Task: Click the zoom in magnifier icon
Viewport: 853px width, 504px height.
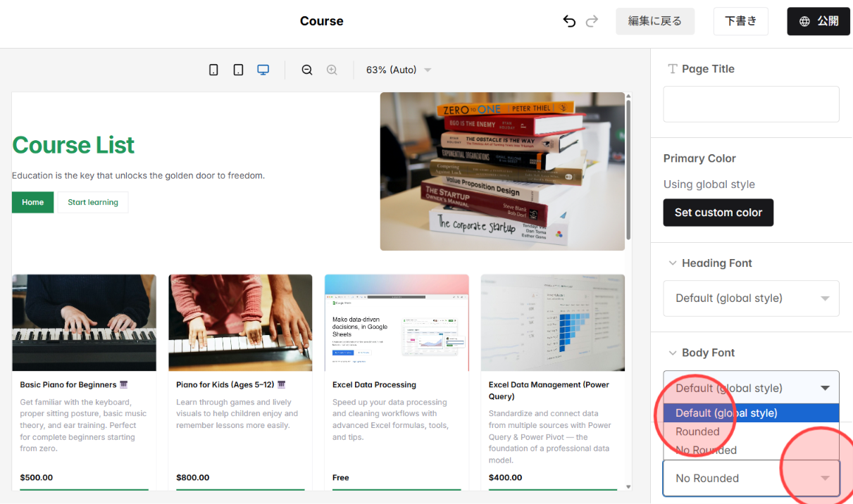Action: click(332, 70)
